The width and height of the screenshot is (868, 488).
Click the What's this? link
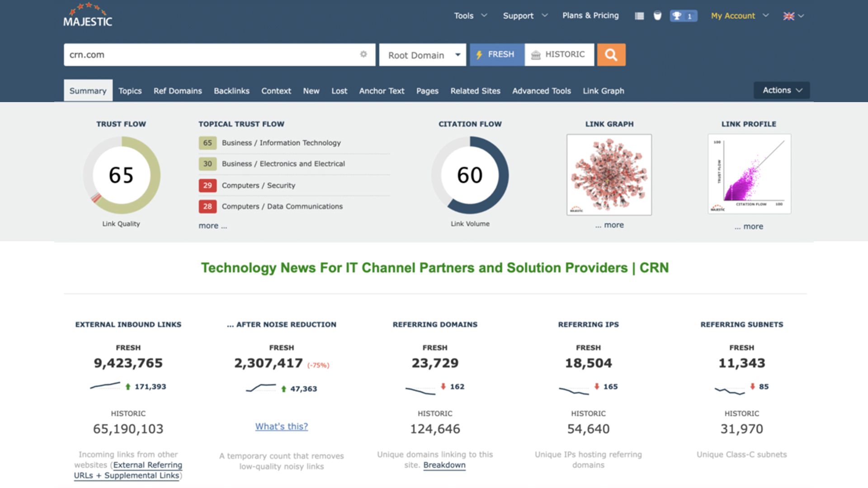click(281, 426)
